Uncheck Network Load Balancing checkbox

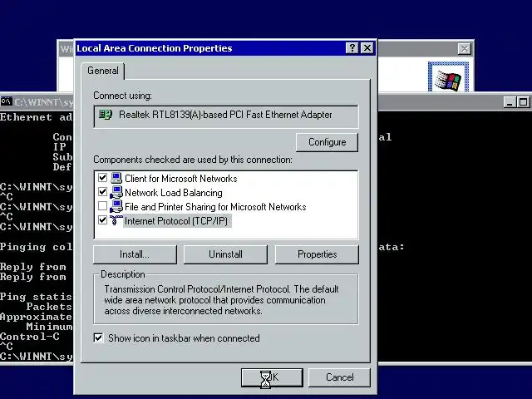(102, 192)
